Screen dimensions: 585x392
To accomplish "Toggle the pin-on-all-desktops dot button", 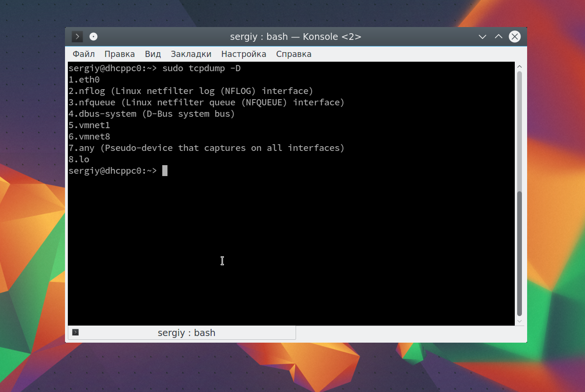I will click(x=93, y=37).
